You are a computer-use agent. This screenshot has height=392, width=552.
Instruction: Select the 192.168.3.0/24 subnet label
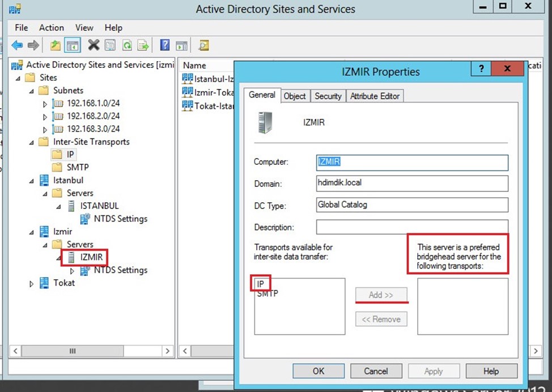[94, 129]
